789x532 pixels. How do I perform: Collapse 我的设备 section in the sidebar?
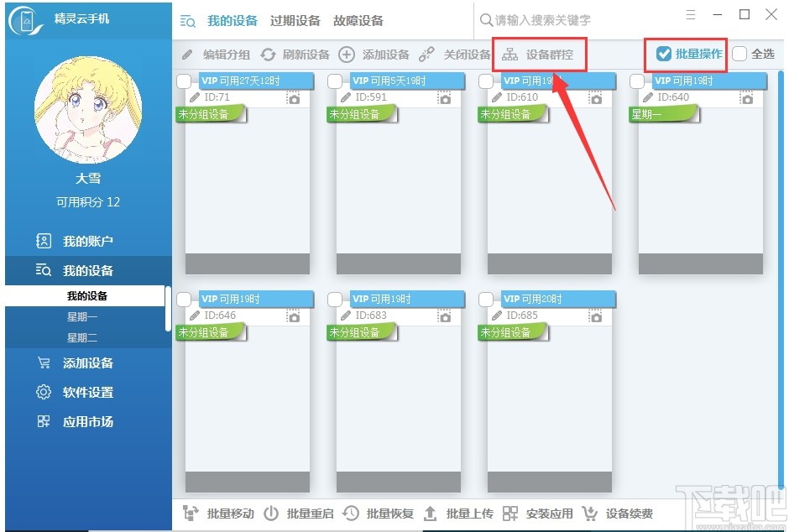88,270
